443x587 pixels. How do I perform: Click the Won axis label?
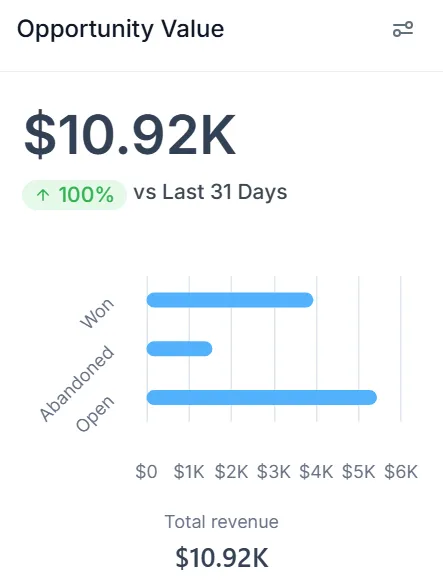tap(97, 314)
